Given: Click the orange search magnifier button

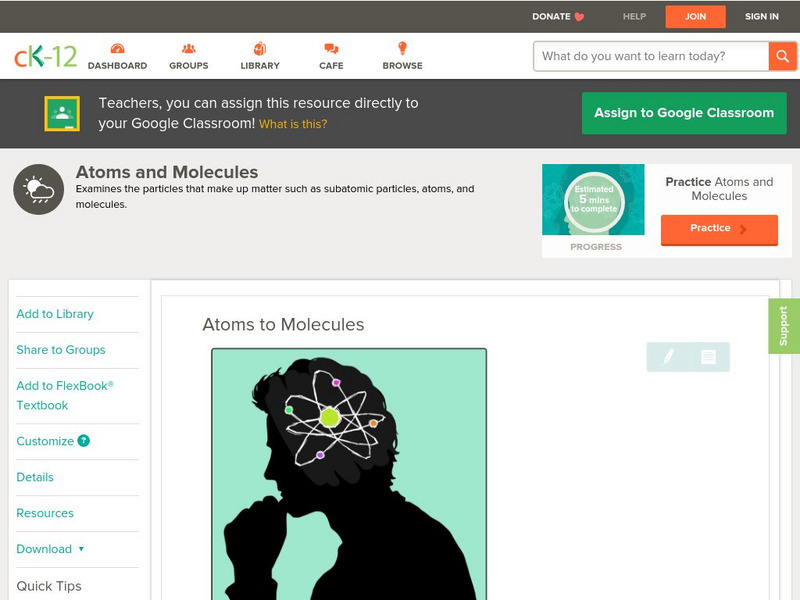Looking at the screenshot, I should pos(782,56).
